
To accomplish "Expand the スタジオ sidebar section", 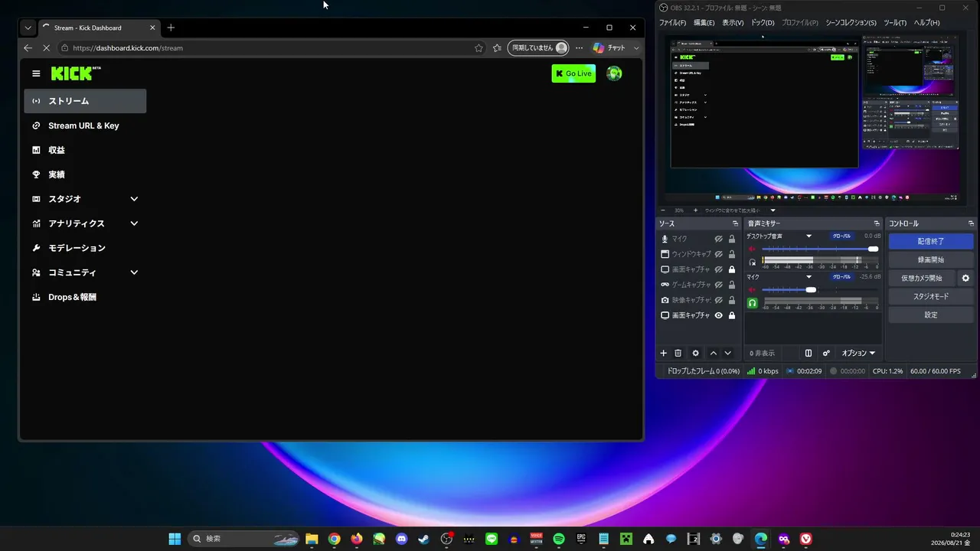I will pyautogui.click(x=134, y=199).
